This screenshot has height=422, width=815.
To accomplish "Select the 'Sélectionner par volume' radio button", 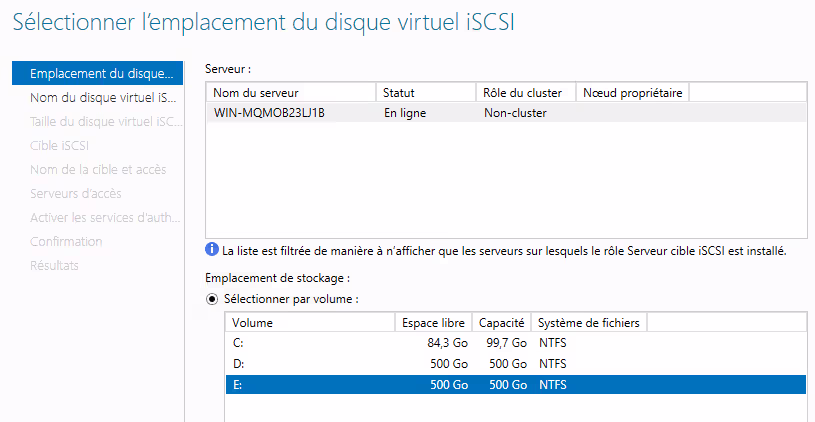I will (212, 299).
